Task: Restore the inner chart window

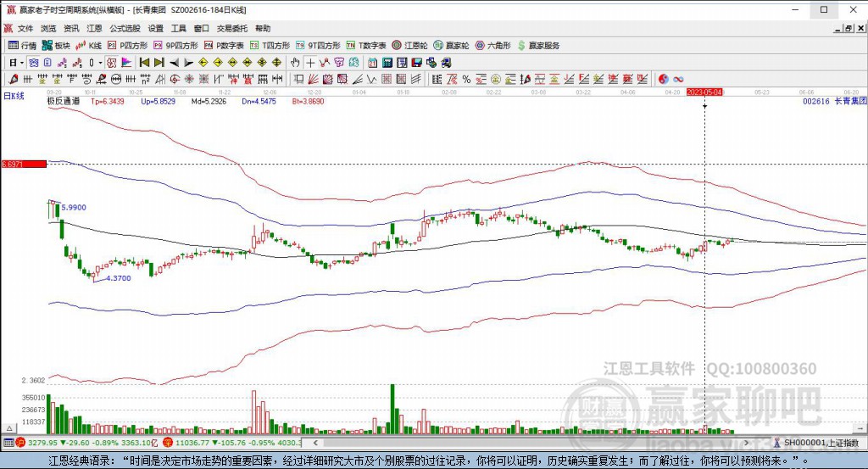Action: tap(848, 28)
